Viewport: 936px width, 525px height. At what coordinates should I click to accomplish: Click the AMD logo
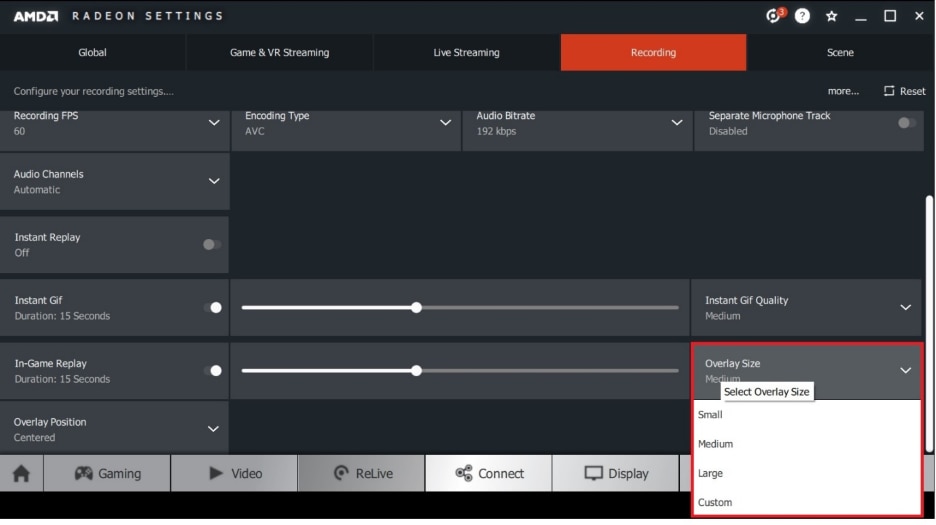tap(36, 16)
